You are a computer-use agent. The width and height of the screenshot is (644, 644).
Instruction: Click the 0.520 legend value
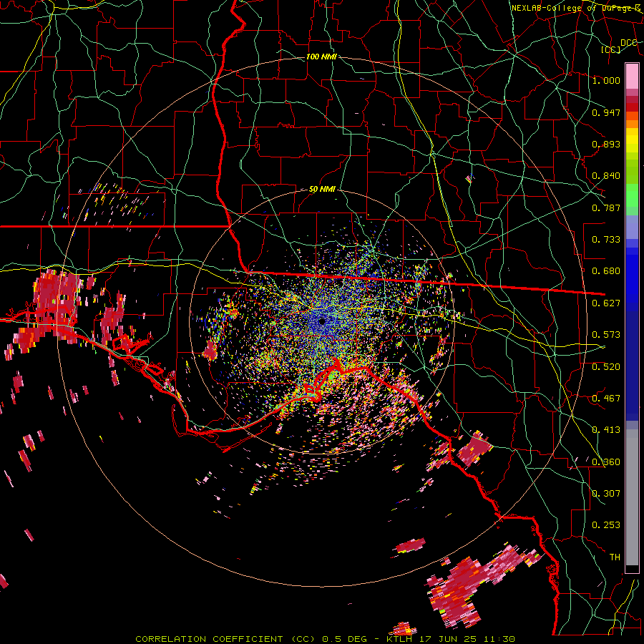pos(606,367)
